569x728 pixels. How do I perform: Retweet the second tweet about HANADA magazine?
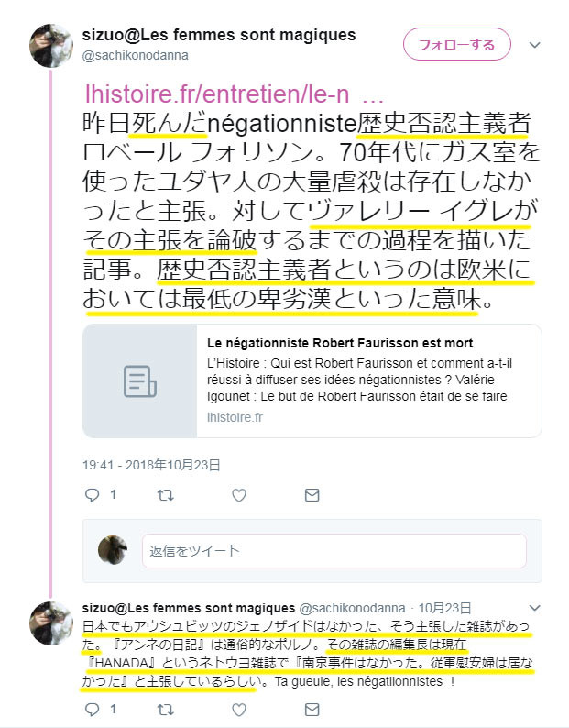(165, 709)
